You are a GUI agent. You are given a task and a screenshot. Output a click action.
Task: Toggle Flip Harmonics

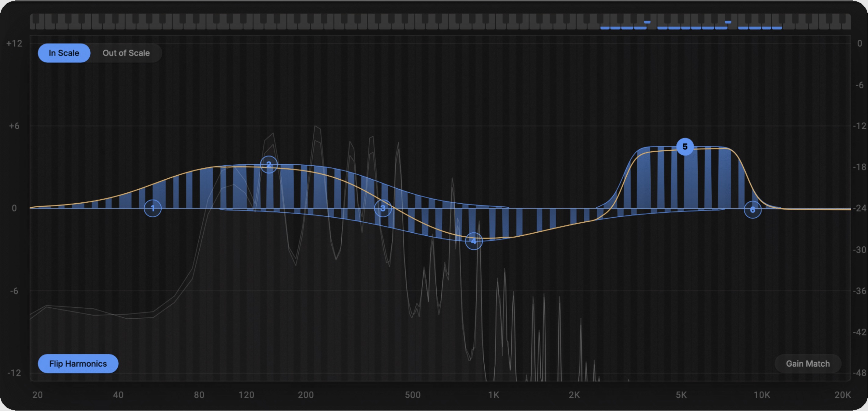pos(78,363)
